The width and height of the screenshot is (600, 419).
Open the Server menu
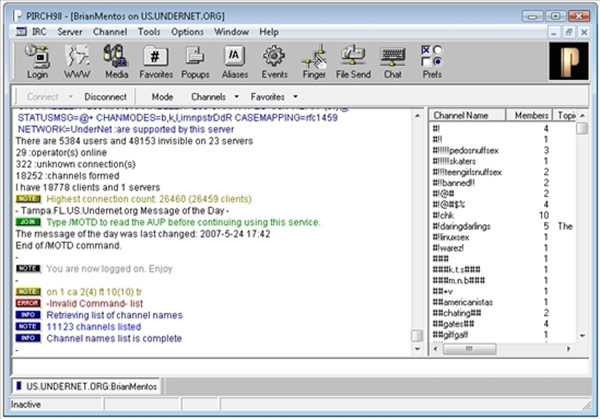pyautogui.click(x=70, y=32)
